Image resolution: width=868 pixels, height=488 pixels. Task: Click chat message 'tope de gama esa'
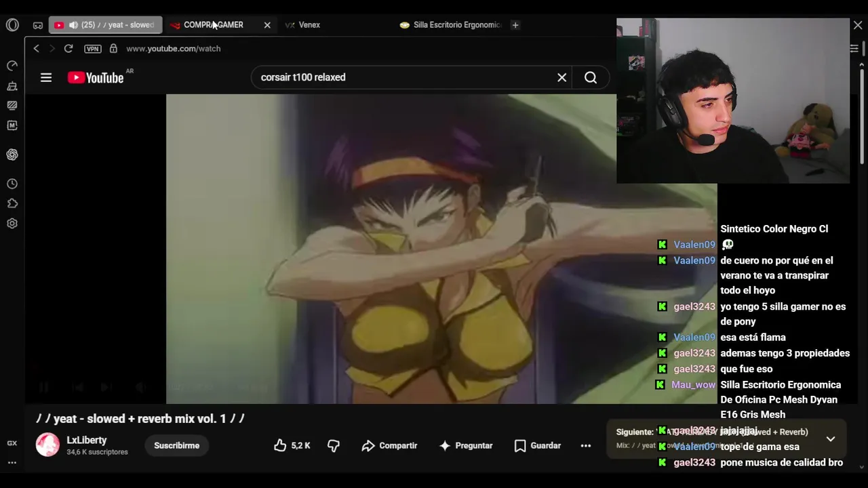coord(759,447)
